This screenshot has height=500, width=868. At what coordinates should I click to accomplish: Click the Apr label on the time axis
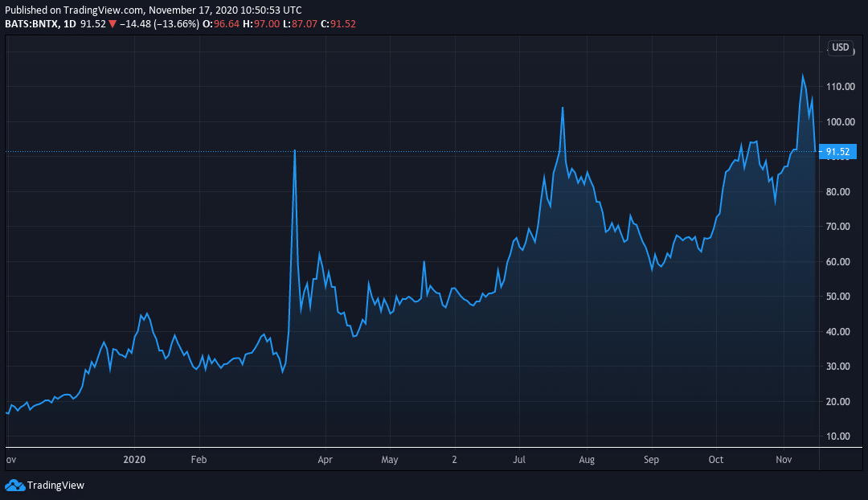click(x=325, y=460)
